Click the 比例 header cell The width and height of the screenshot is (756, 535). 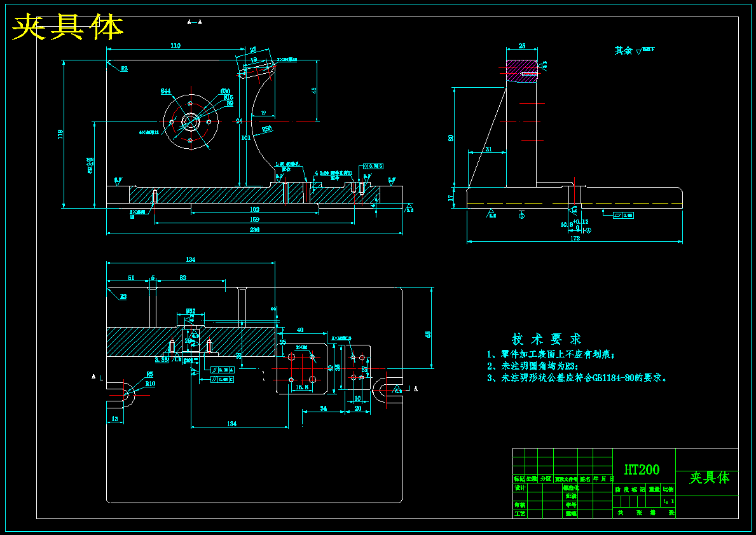(x=668, y=489)
